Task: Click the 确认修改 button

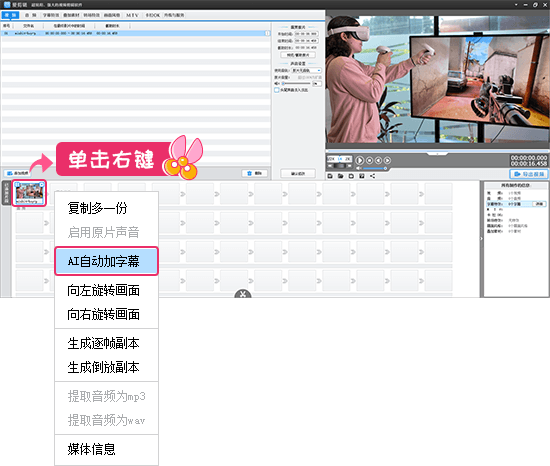Action: click(x=298, y=173)
